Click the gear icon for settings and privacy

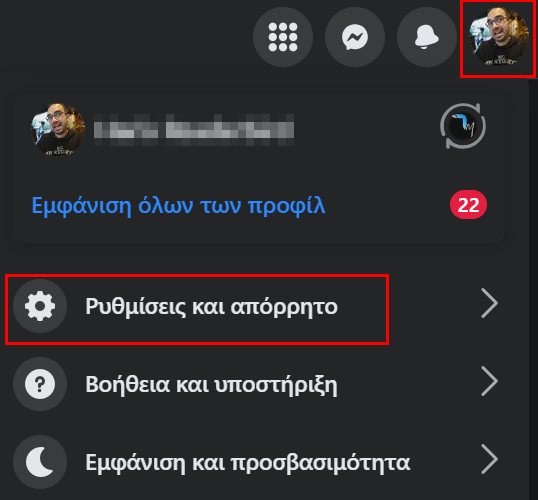click(40, 306)
